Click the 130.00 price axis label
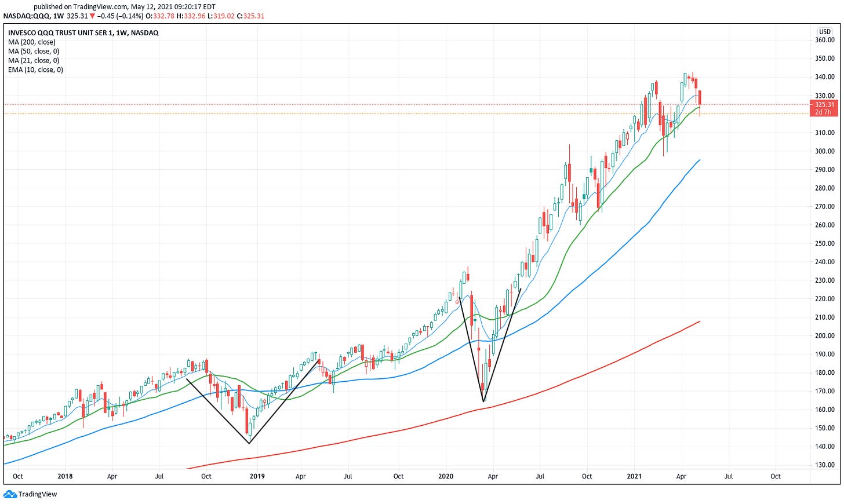Screen dimensions: 844x504 pyautogui.click(x=825, y=465)
